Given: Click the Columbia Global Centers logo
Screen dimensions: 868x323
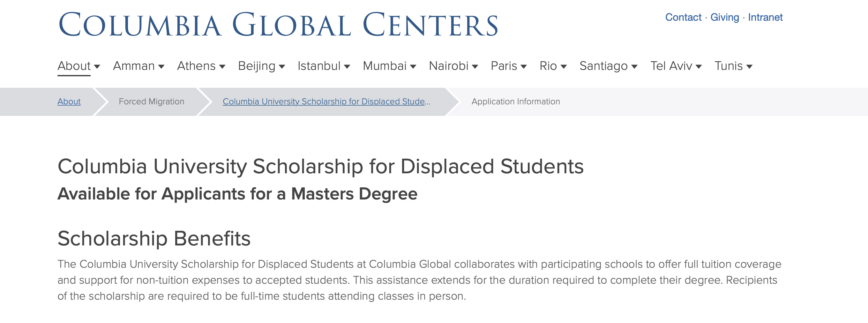Looking at the screenshot, I should tap(277, 24).
